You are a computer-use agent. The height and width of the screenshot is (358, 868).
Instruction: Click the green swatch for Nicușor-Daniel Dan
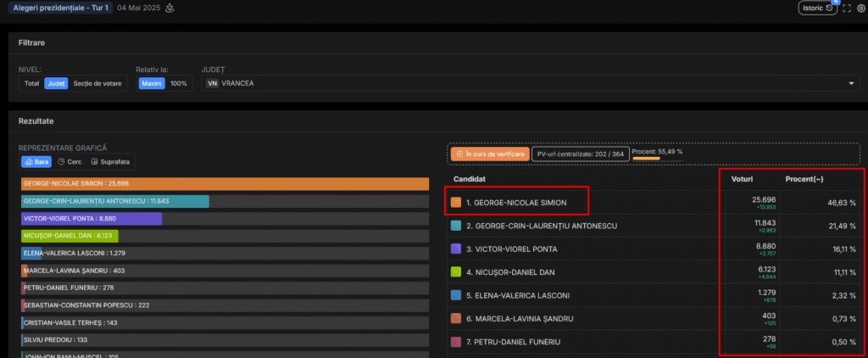pos(456,272)
